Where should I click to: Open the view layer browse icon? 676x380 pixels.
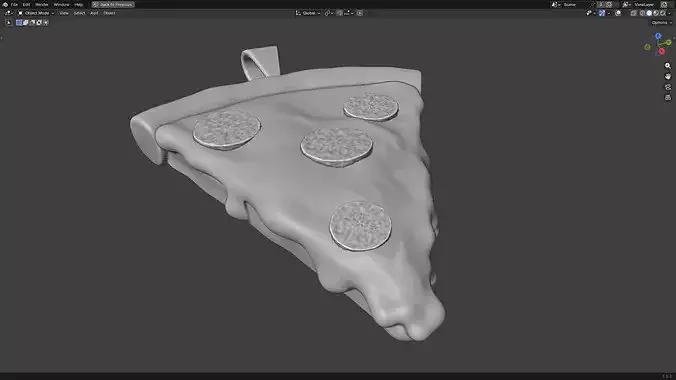626,4
